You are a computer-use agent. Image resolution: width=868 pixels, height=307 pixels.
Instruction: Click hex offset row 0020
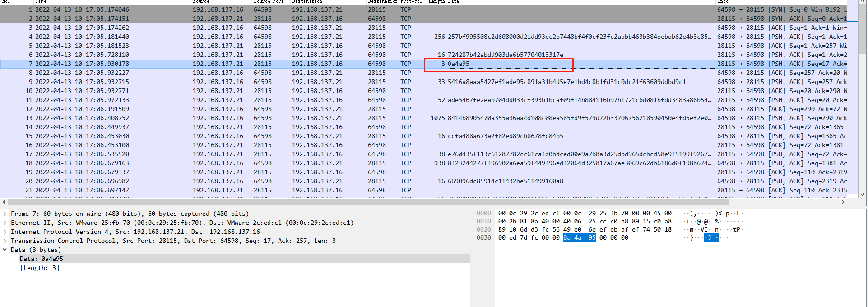click(484, 229)
